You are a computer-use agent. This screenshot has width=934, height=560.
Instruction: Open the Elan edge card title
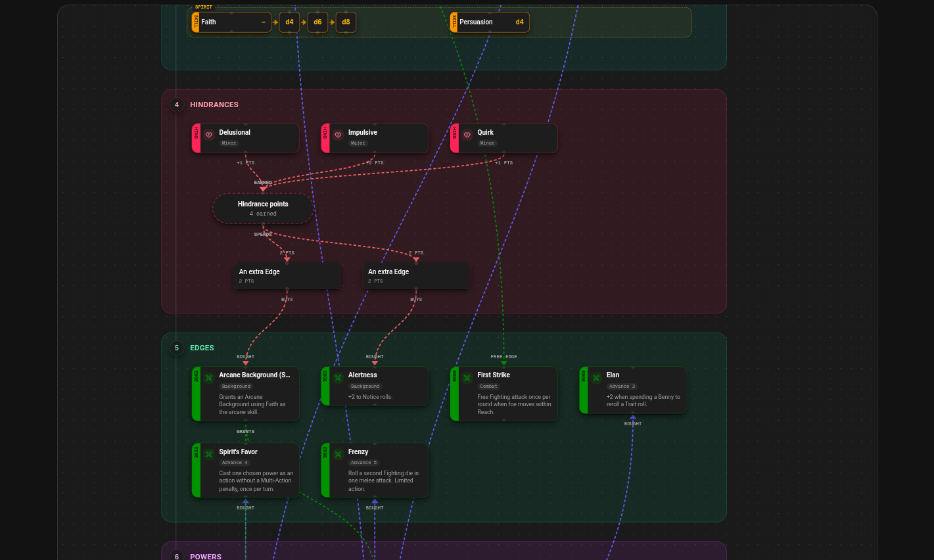point(613,375)
